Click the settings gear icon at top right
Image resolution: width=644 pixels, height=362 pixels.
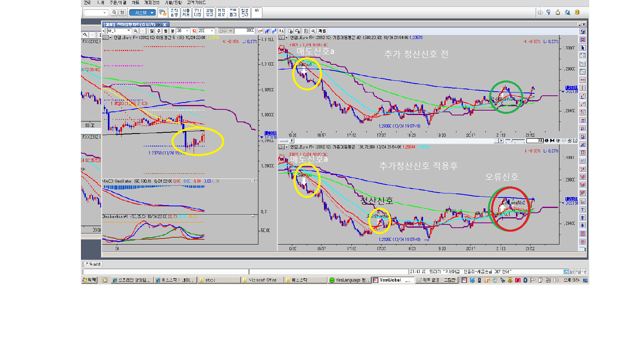click(577, 12)
